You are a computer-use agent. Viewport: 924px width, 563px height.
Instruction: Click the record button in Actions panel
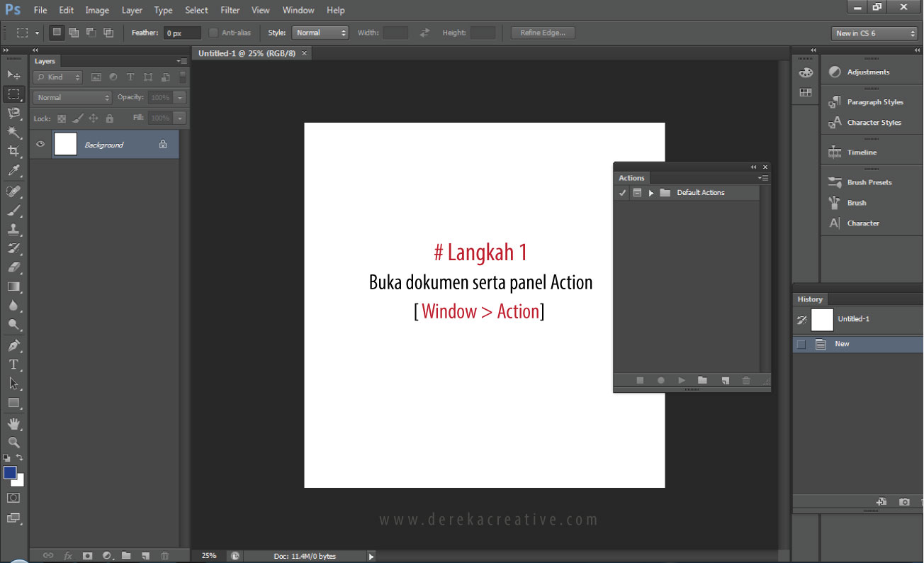tap(660, 381)
